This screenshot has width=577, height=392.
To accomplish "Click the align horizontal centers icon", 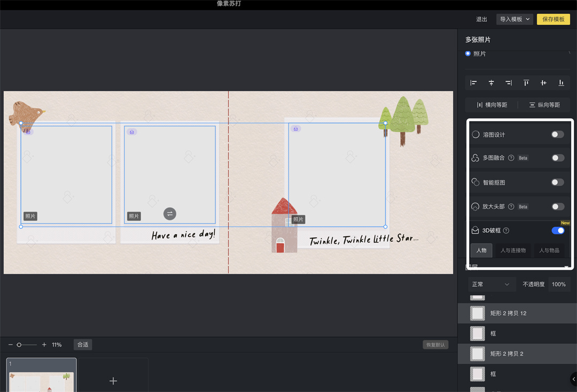I will 491,83.
